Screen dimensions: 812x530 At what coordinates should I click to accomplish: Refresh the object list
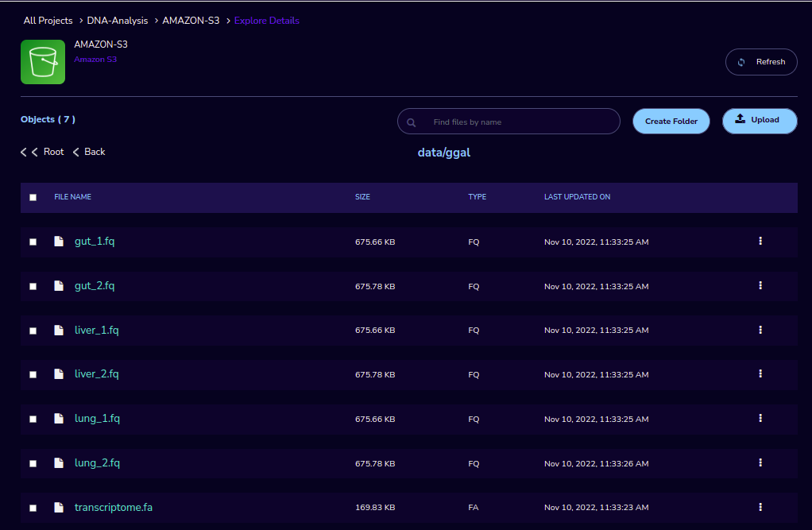pyautogui.click(x=761, y=62)
